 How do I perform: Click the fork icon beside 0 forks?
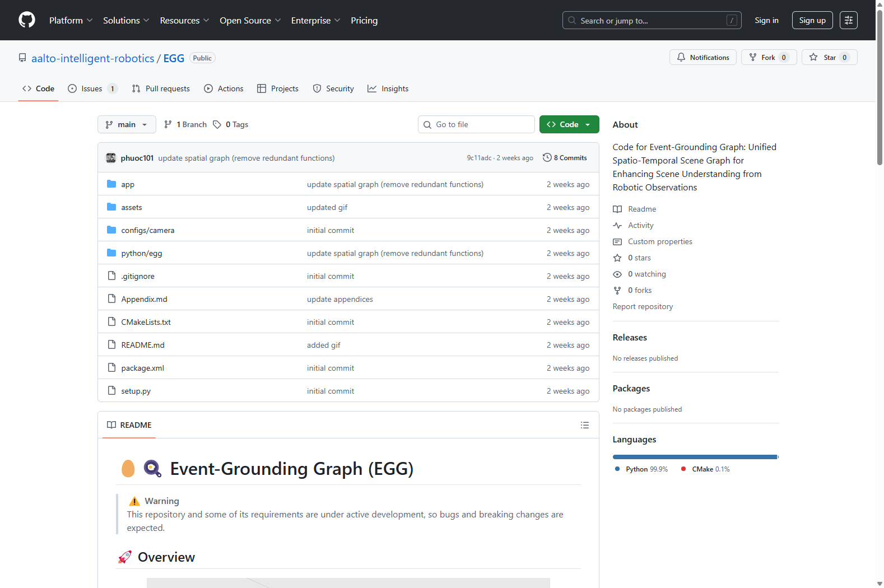tap(617, 290)
